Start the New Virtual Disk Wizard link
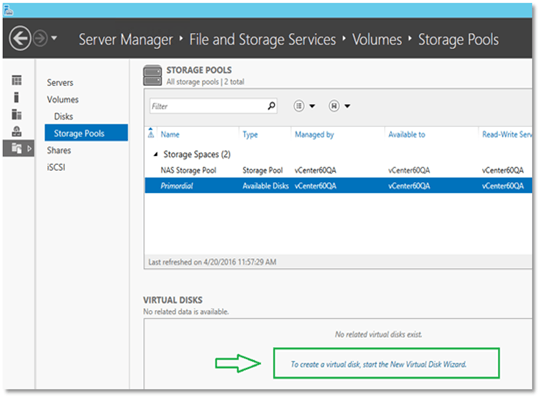This screenshot has width=540, height=398. 378,364
